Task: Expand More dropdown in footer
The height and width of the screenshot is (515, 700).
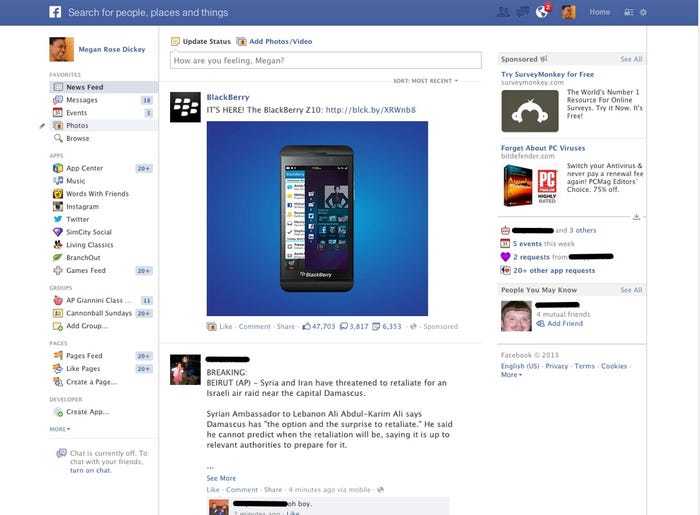Action: click(x=512, y=374)
